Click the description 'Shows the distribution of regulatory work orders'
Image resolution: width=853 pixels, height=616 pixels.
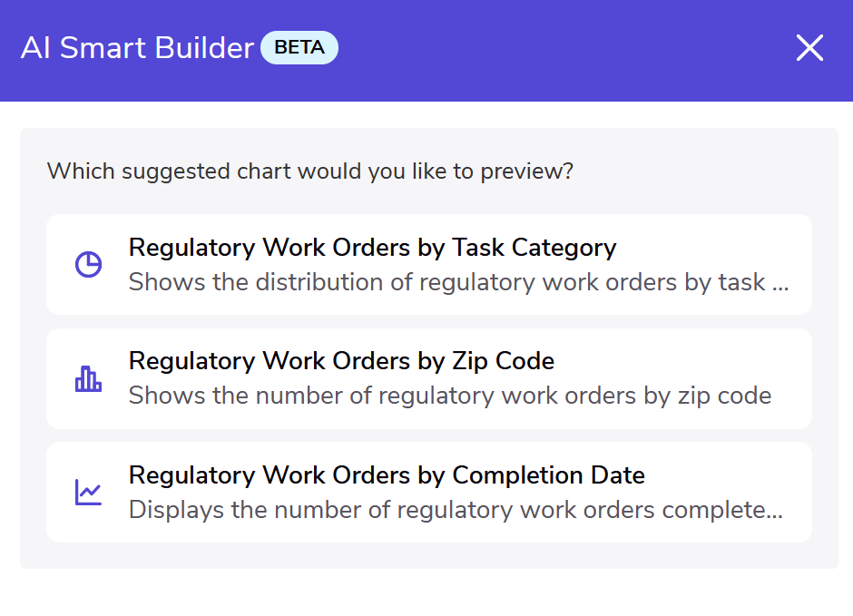tap(446, 282)
